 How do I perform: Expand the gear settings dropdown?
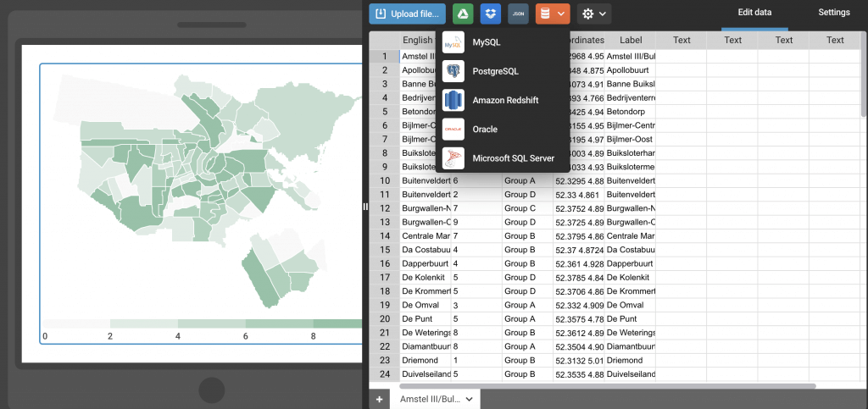click(x=593, y=14)
